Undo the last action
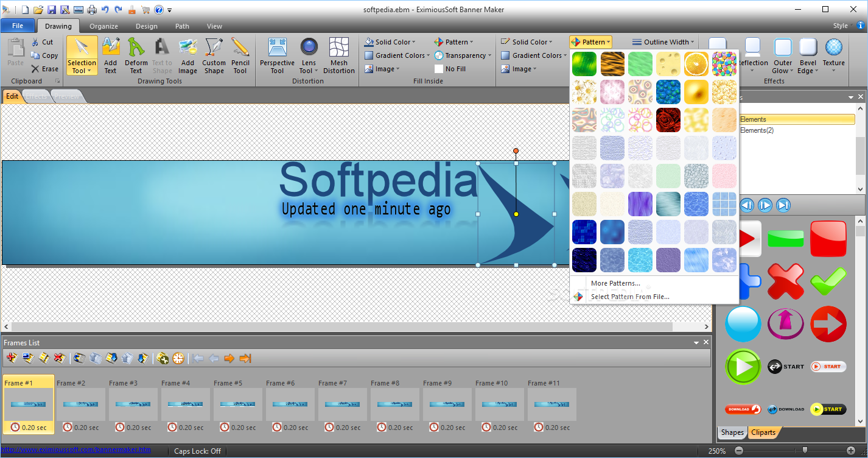The image size is (868, 458). (x=105, y=10)
